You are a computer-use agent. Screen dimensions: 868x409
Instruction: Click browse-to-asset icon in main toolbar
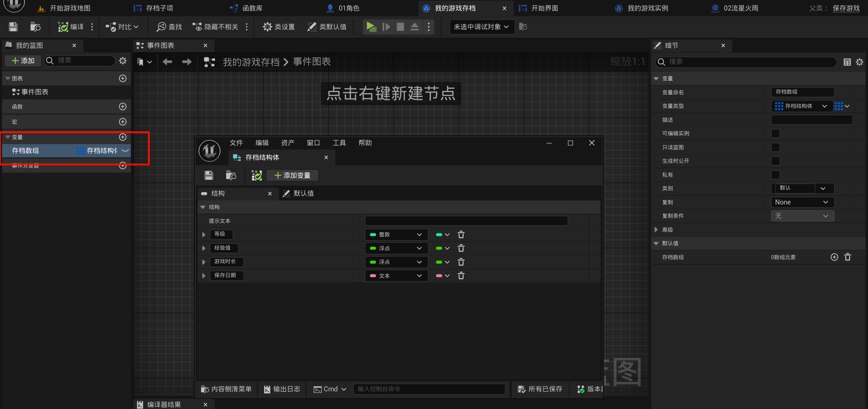[35, 27]
